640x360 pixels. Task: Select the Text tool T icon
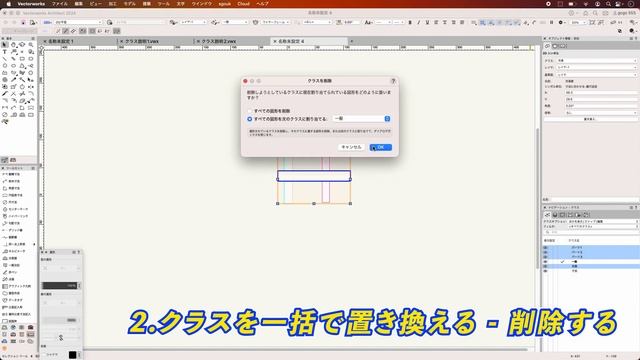coord(5,52)
